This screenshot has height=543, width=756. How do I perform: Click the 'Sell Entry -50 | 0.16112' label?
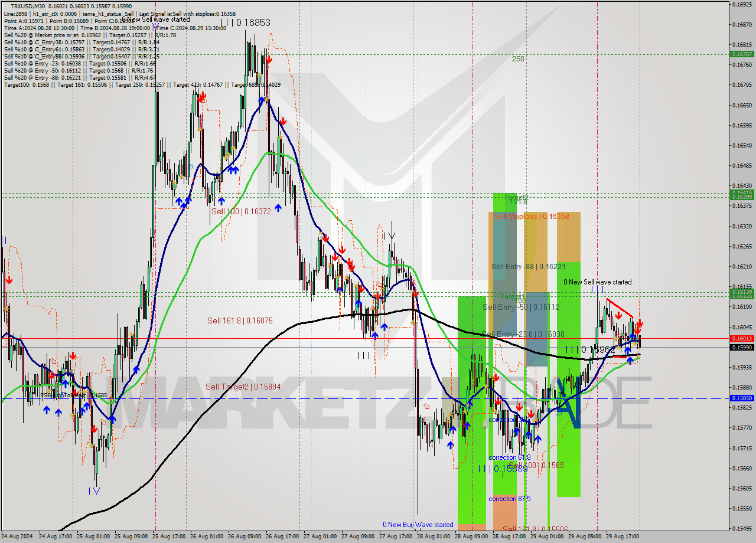[x=521, y=307]
